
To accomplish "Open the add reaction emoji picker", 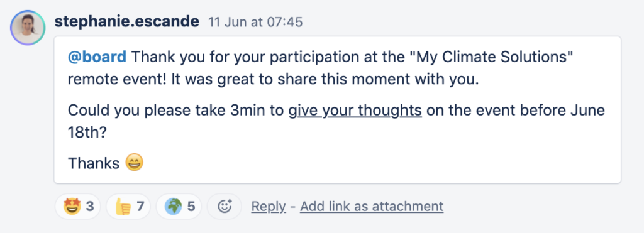I will click(225, 207).
